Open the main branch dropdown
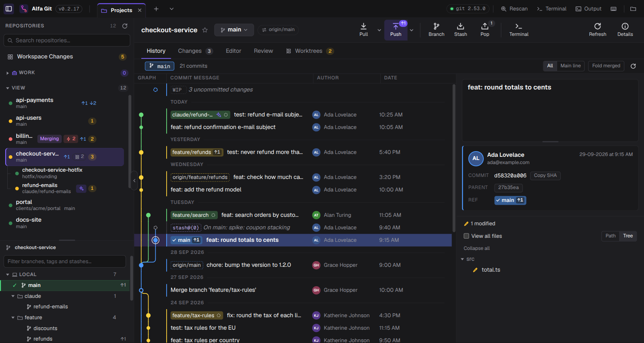This screenshot has height=343, width=644. (x=234, y=30)
